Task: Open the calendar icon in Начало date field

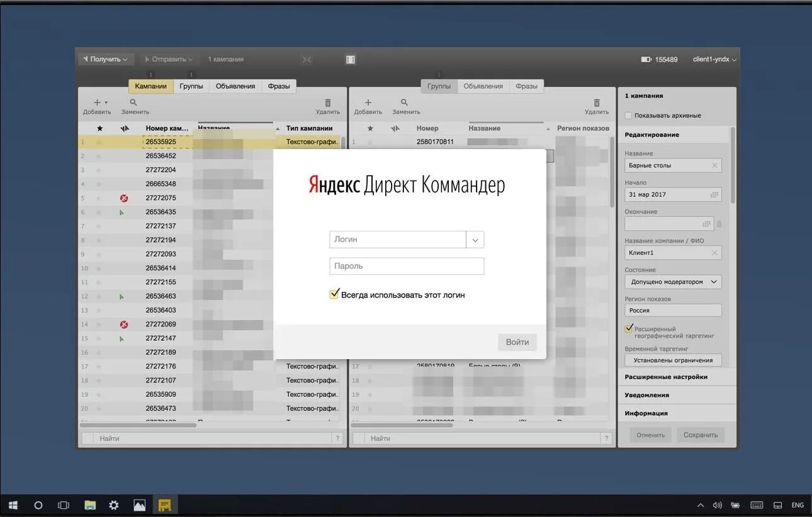Action: pos(714,194)
